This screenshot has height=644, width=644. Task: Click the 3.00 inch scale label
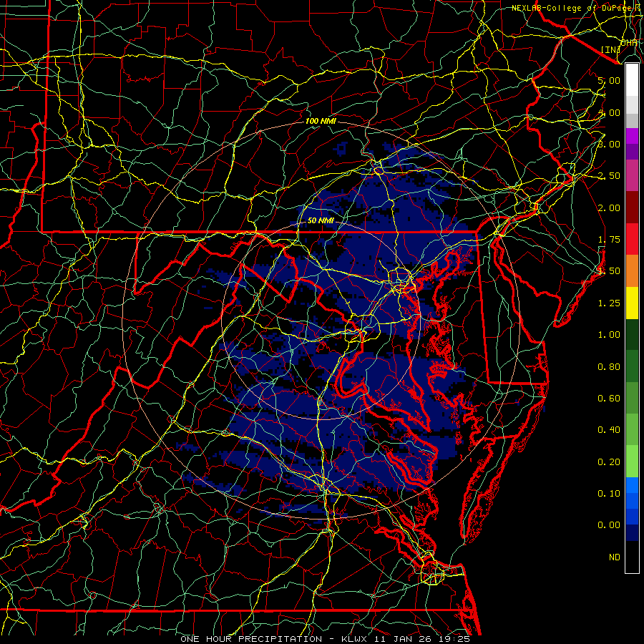pos(609,144)
